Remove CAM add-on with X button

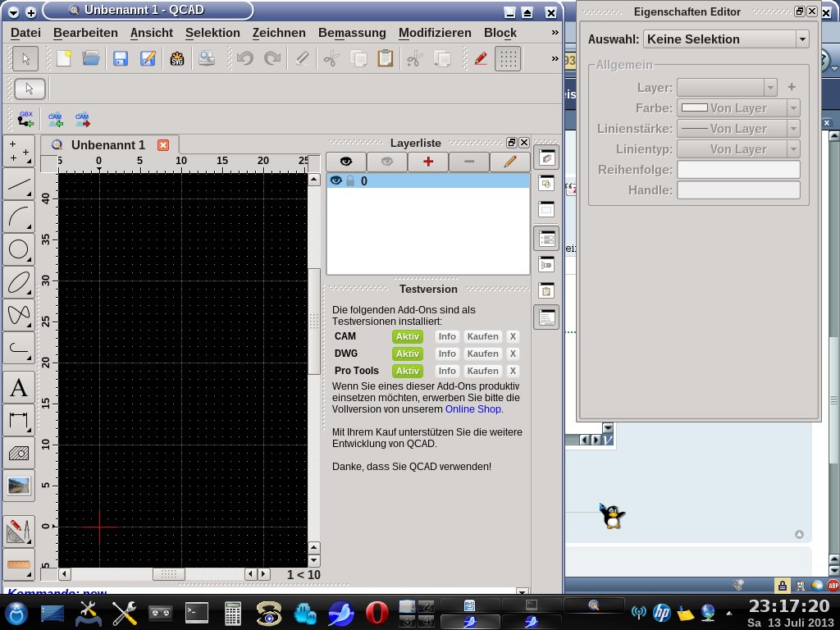click(513, 336)
